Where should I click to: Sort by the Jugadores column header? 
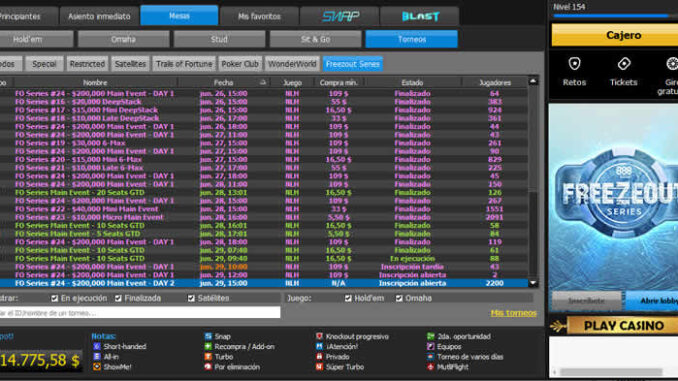click(495, 82)
